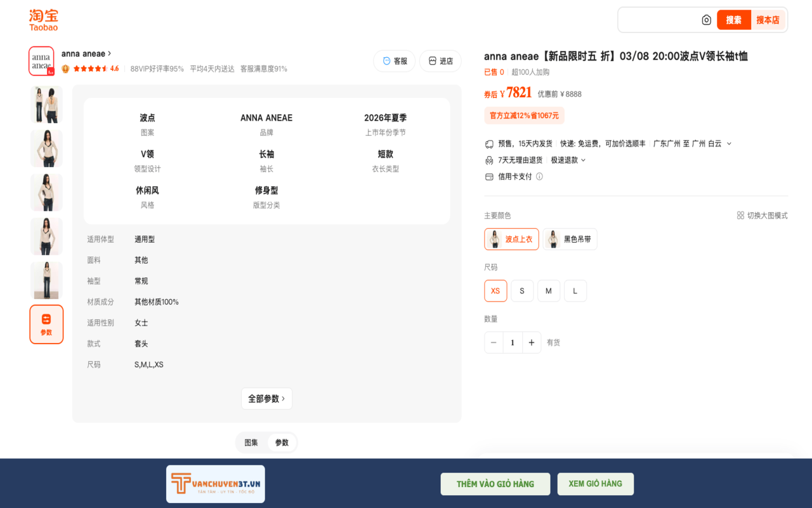This screenshot has height=508, width=812.
Task: Click the 超100人加购 text
Action: coord(530,72)
